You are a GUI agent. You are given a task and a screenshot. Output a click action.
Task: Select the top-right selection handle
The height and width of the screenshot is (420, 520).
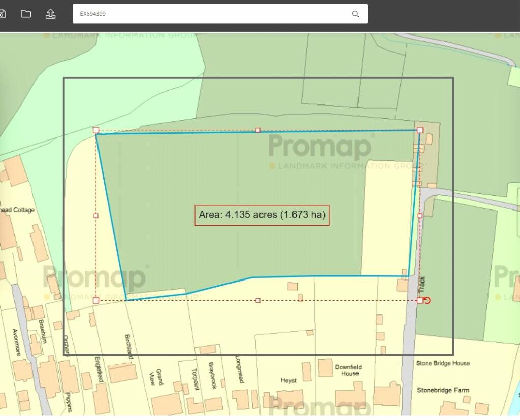[x=420, y=130]
